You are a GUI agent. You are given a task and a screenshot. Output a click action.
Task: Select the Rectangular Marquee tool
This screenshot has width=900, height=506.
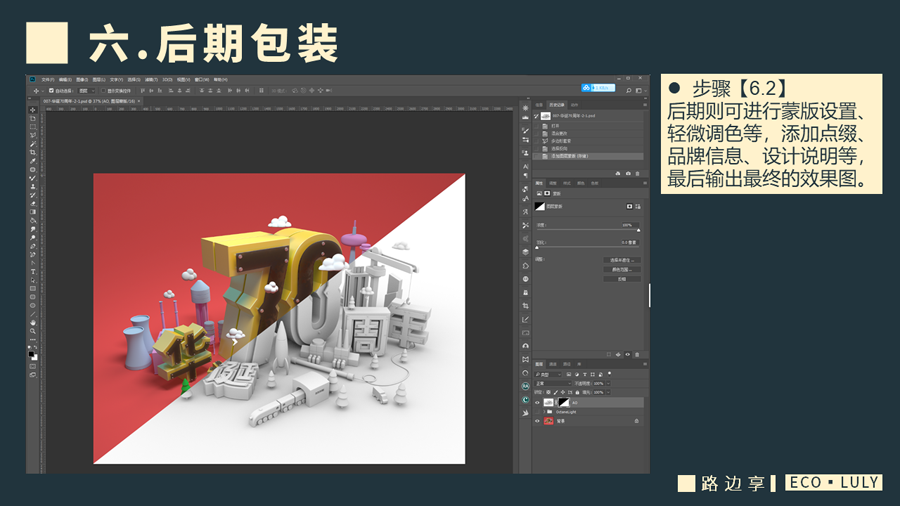tap(33, 127)
